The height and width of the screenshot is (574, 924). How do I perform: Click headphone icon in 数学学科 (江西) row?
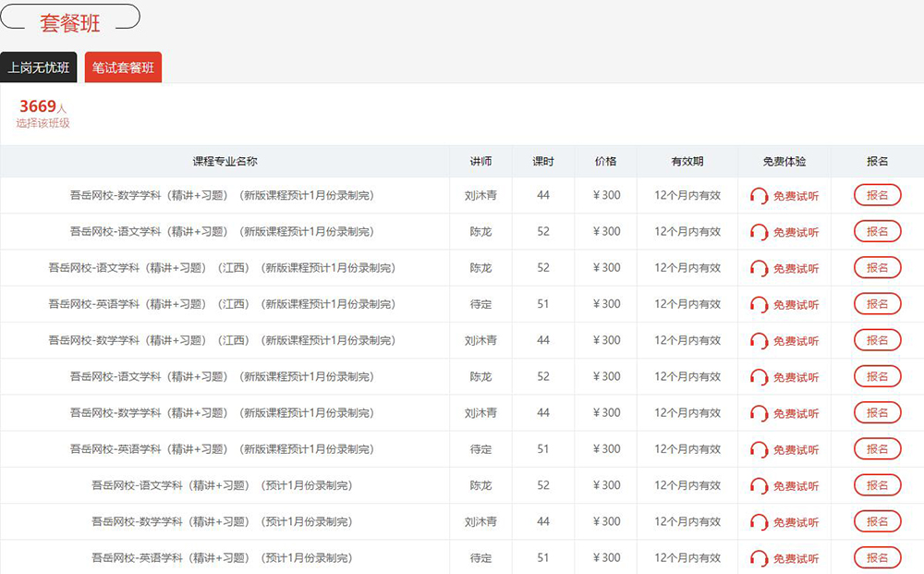click(759, 341)
